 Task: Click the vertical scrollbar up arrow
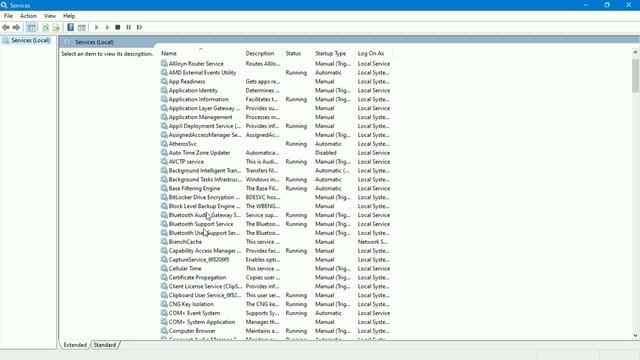[x=635, y=52]
